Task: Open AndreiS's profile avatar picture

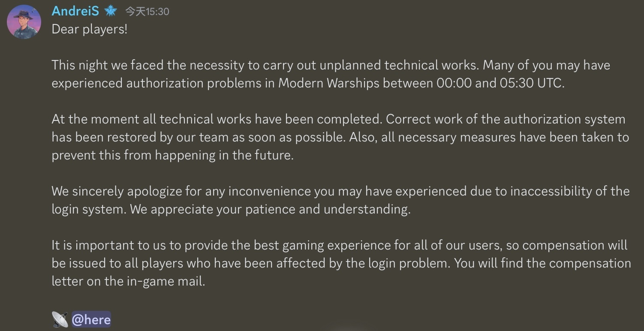Action: click(24, 22)
